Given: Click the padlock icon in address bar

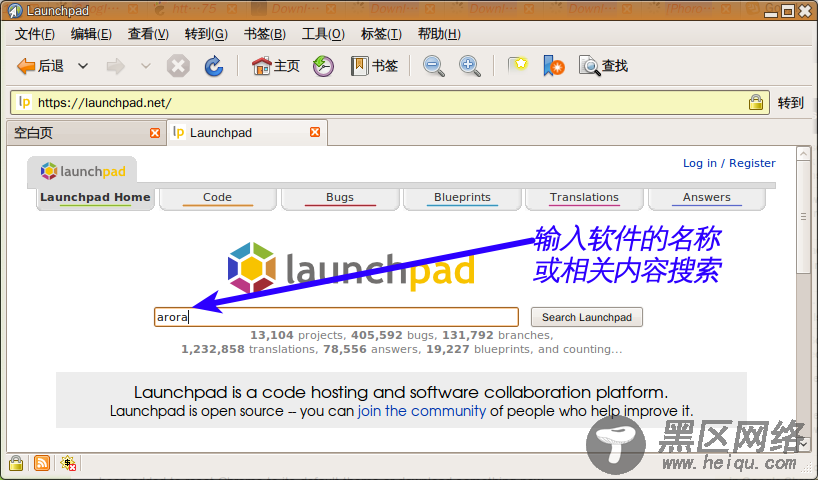Looking at the screenshot, I should coord(756,102).
